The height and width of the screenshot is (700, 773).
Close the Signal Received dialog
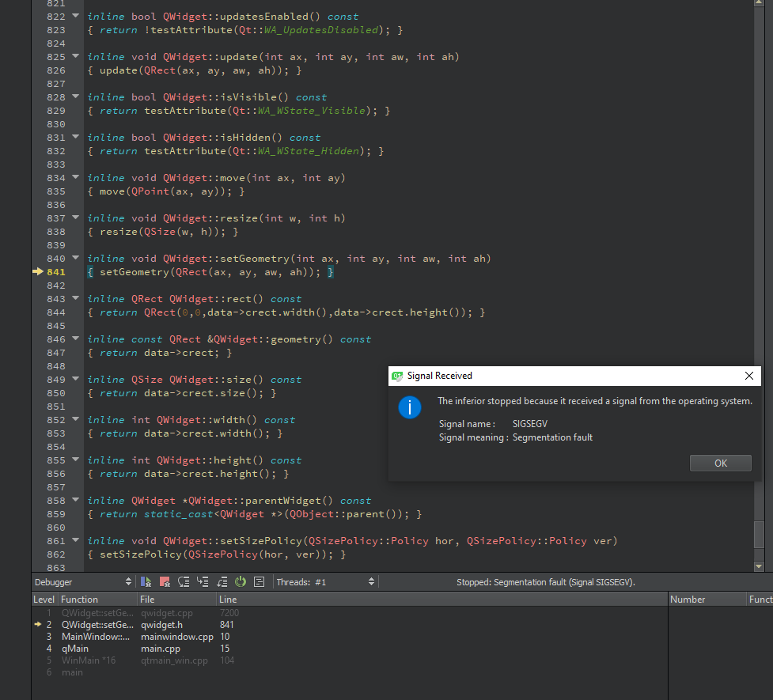click(748, 376)
